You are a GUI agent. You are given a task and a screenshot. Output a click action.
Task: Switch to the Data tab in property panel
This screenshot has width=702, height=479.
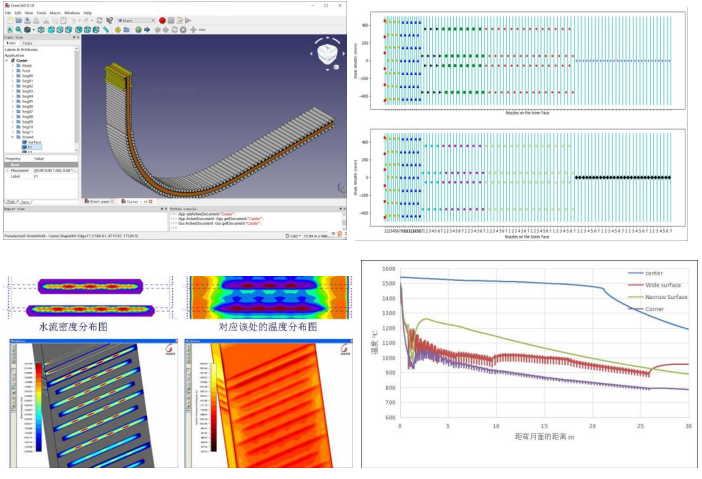click(25, 202)
